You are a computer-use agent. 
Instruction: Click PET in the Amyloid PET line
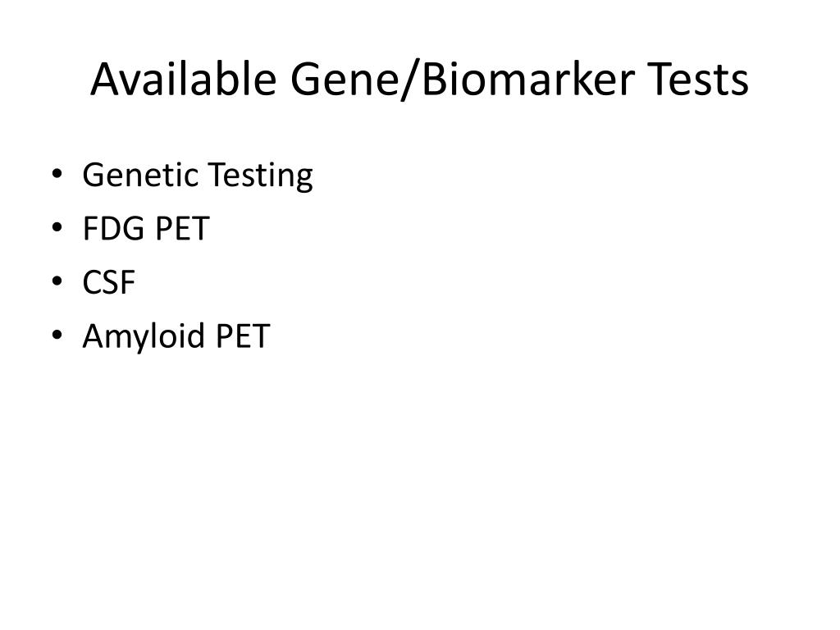click(243, 336)
